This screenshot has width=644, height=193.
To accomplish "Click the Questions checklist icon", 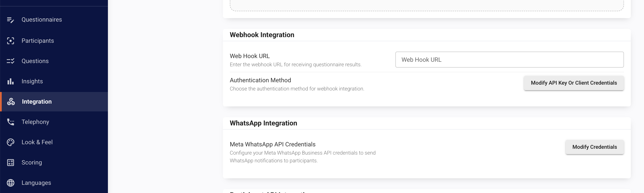I will 11,61.
